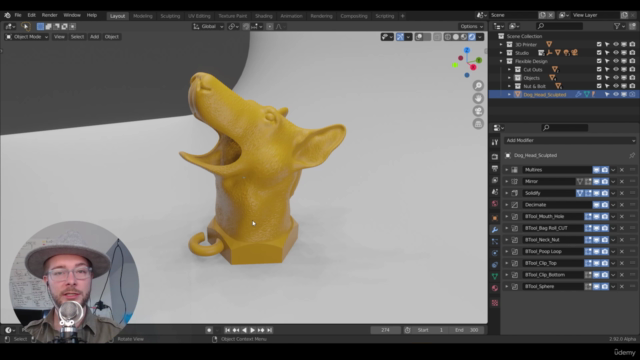Open the File menu
640x360 pixels.
point(18,15)
